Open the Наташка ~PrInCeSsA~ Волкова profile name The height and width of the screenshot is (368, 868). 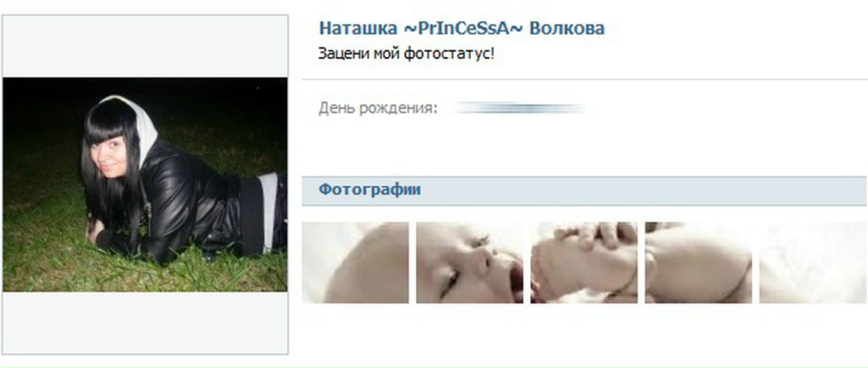pos(461,29)
